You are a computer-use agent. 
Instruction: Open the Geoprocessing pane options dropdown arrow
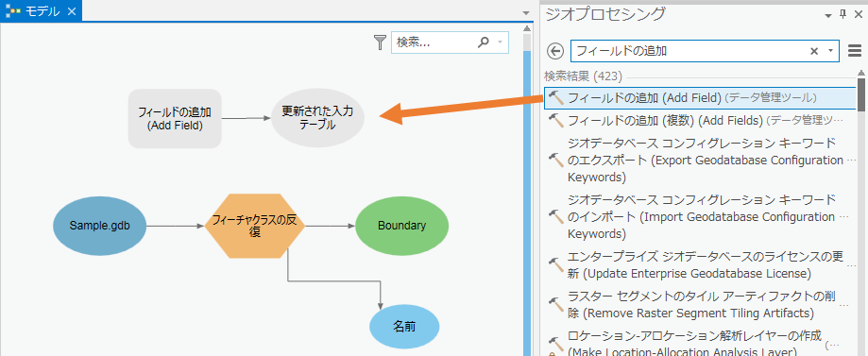tap(828, 14)
